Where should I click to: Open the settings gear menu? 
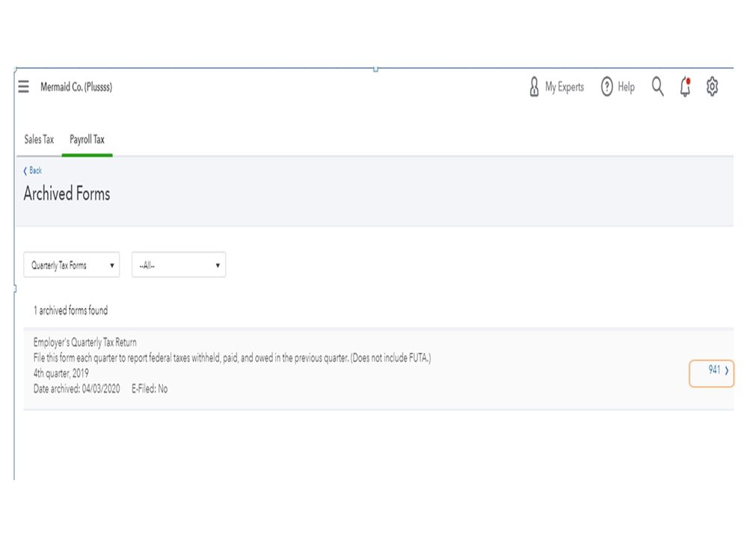click(712, 87)
